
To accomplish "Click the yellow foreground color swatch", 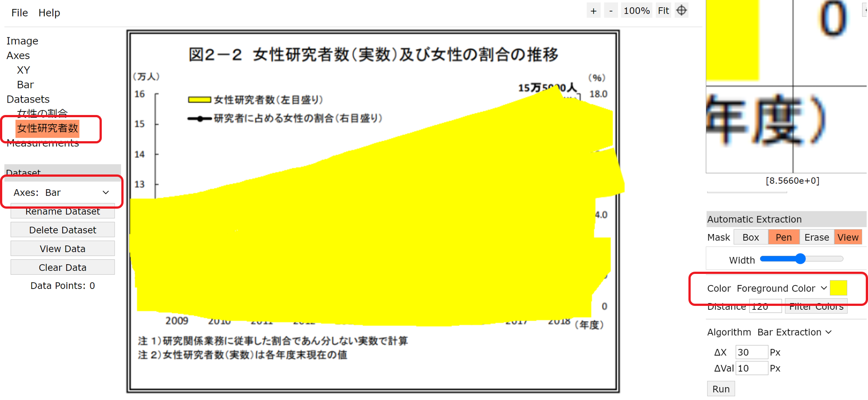I will coord(838,287).
